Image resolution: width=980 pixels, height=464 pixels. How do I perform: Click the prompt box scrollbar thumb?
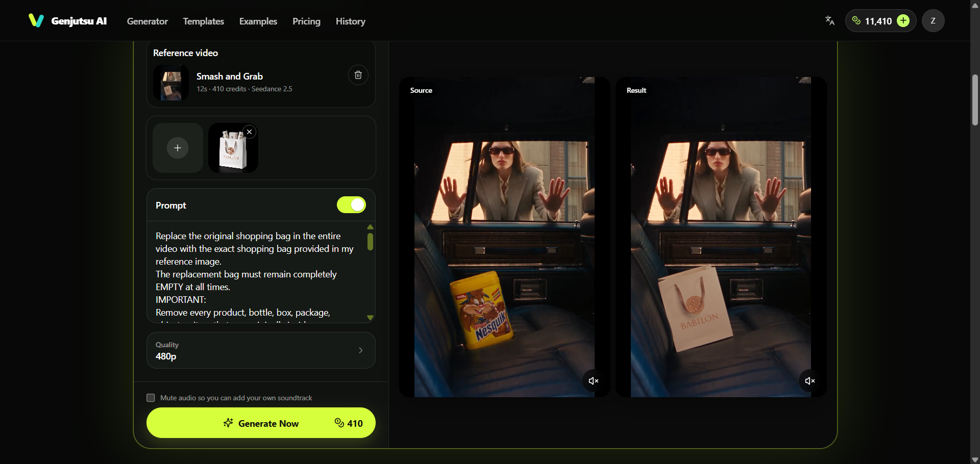371,242
